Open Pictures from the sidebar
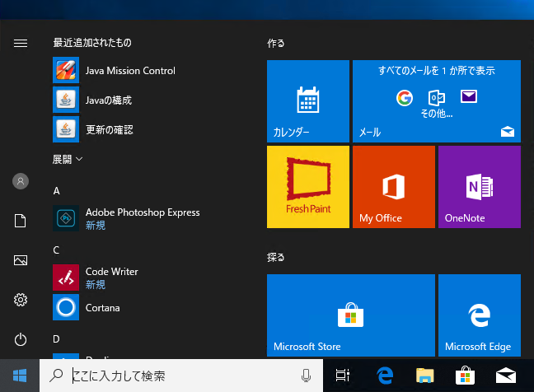 [21, 260]
